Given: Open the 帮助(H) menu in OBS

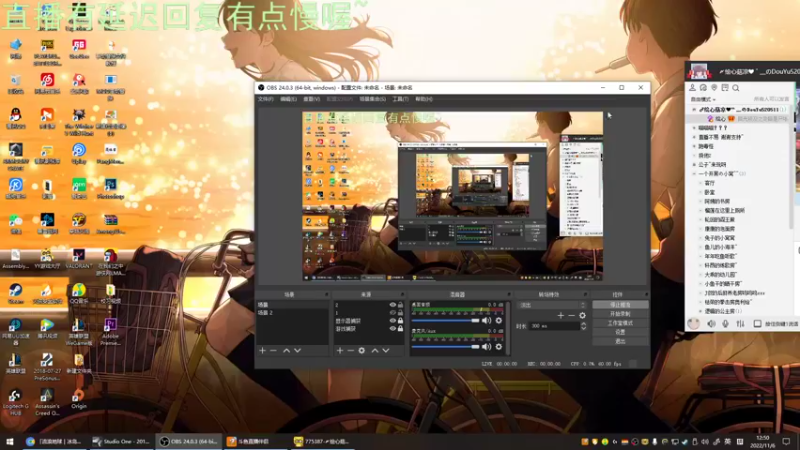Looking at the screenshot, I should pyautogui.click(x=423, y=99).
